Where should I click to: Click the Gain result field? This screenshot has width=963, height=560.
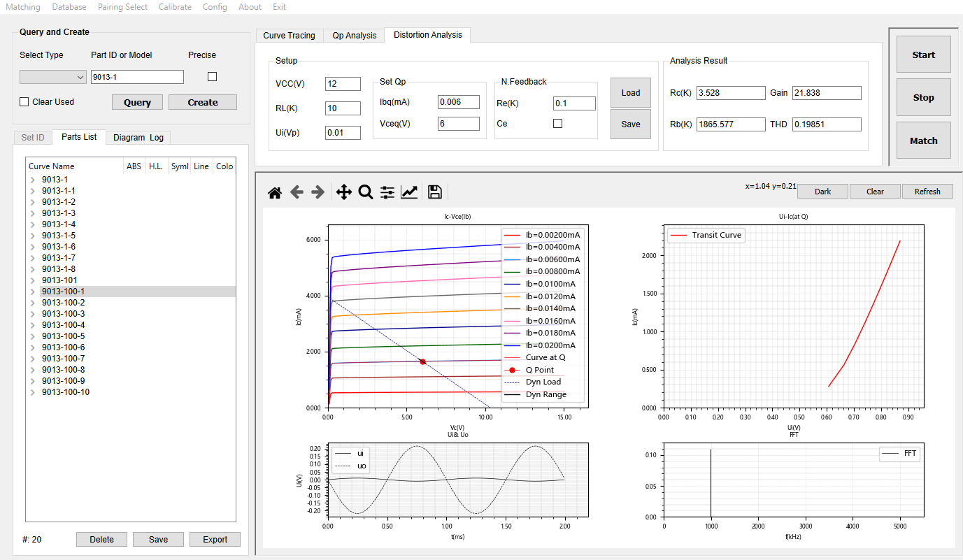tap(827, 93)
